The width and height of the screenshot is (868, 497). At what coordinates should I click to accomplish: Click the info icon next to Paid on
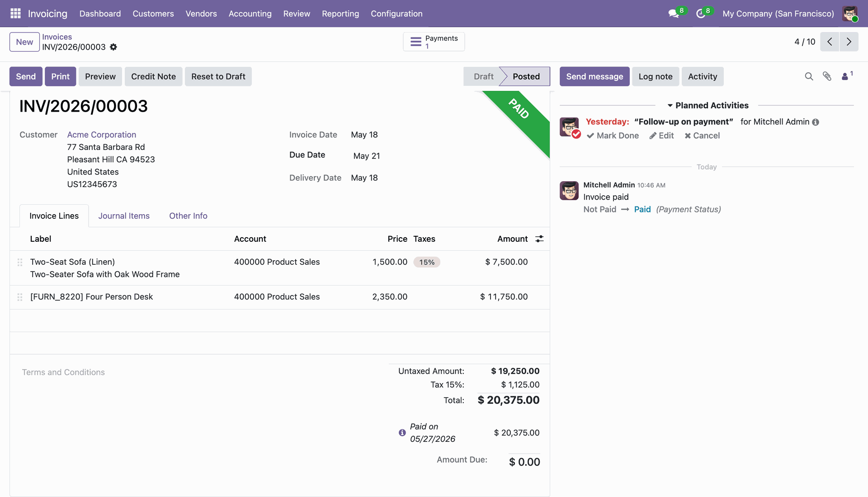(402, 432)
